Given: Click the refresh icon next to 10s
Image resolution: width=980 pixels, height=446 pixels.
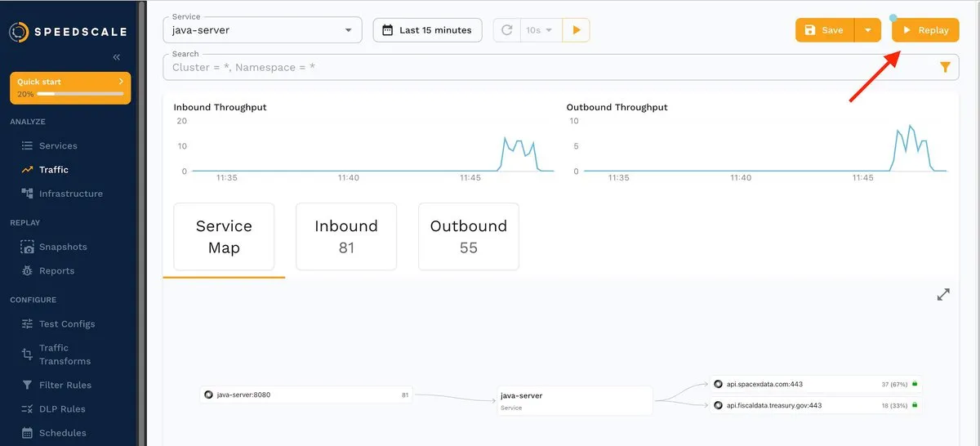Looking at the screenshot, I should click(x=506, y=30).
